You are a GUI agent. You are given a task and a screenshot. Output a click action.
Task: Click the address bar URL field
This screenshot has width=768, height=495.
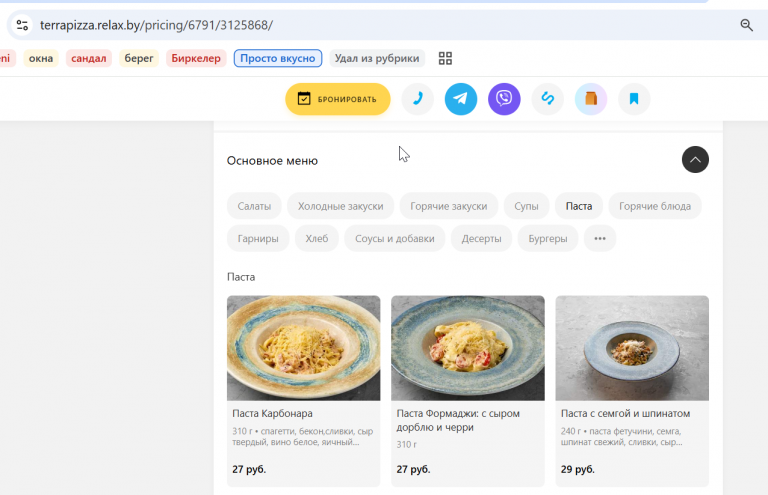(x=382, y=25)
